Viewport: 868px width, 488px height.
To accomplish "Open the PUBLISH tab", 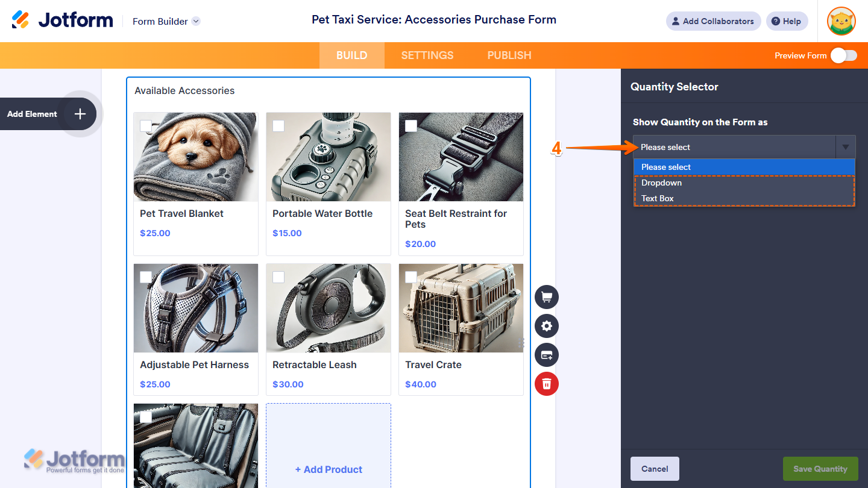I will point(509,55).
